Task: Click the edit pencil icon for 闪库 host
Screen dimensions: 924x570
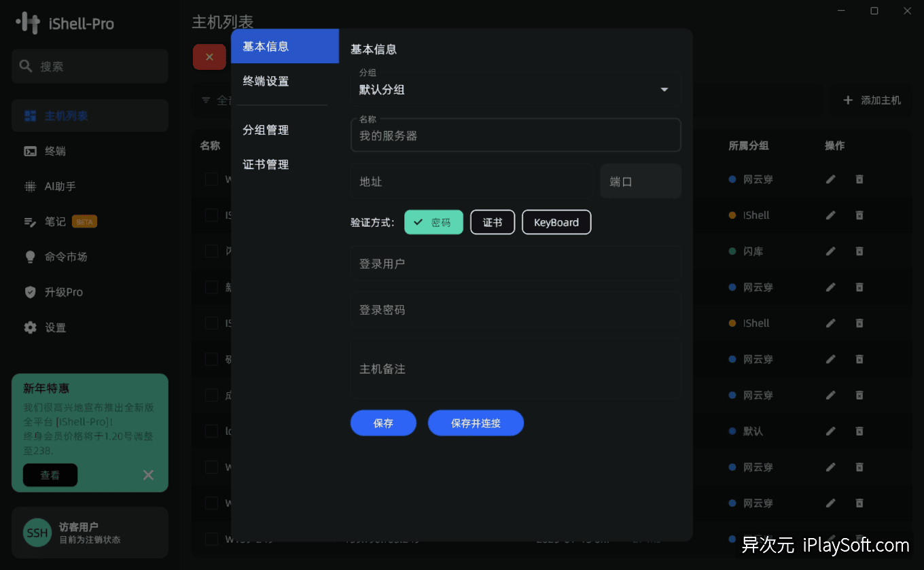Action: tap(830, 251)
